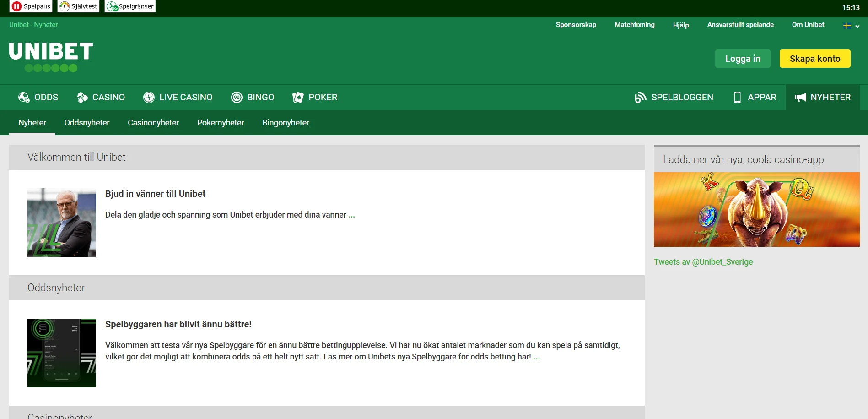Switch to the Oddsnyheter tab
The image size is (868, 419).
point(87,123)
